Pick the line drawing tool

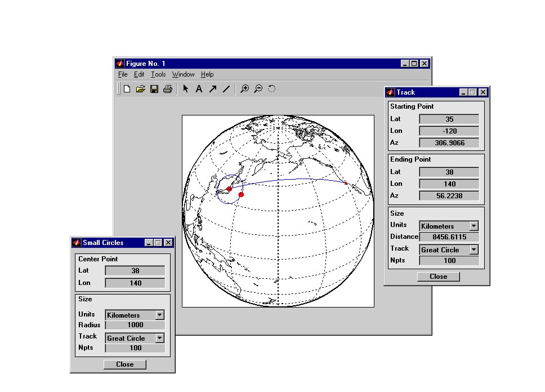click(226, 89)
